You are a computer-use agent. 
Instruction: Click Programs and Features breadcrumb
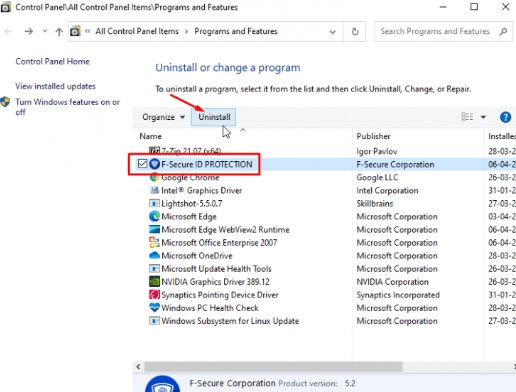(x=236, y=31)
